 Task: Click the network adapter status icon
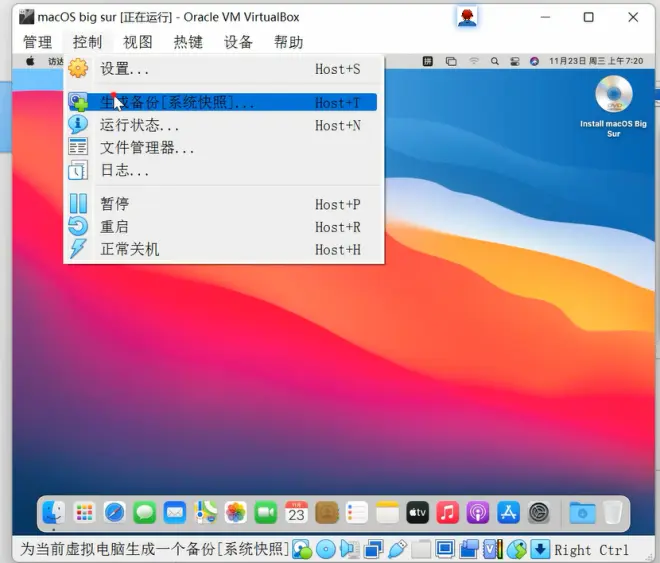click(x=373, y=549)
